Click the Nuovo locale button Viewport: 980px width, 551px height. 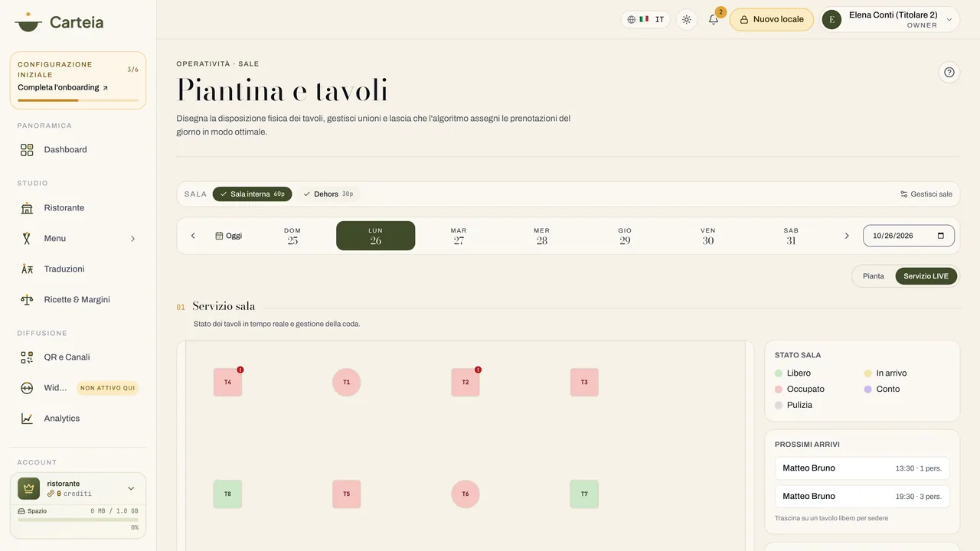772,20
